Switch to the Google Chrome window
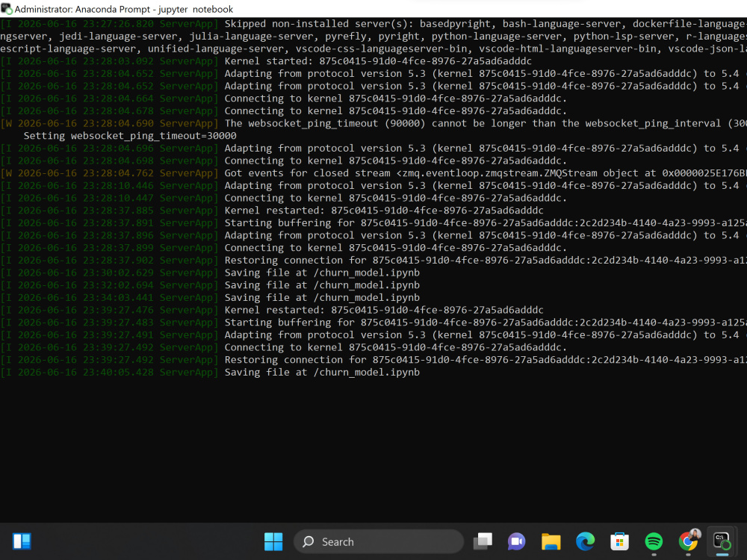 [x=689, y=541]
